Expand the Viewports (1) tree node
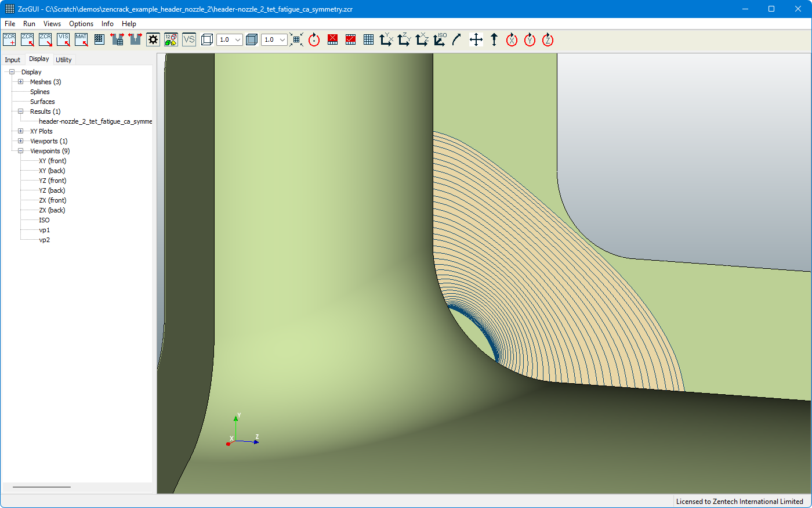The image size is (812, 508). tap(20, 141)
